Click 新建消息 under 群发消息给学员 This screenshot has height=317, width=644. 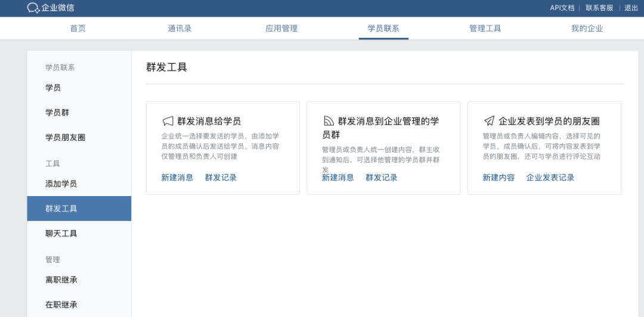177,178
